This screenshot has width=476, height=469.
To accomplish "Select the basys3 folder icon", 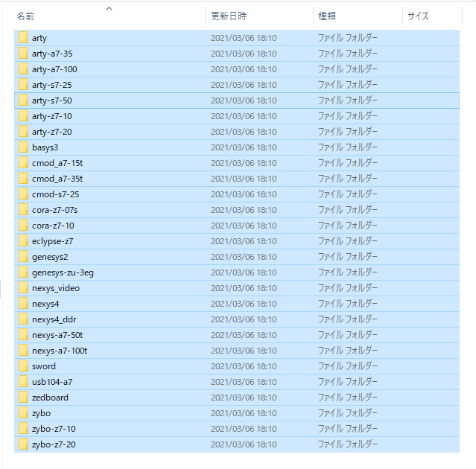I will tap(23, 147).
